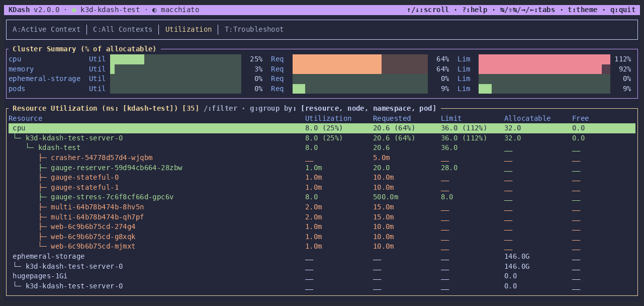This screenshot has width=644, height=306.
Task: Click the cpu Req usage bar
Action: click(360, 59)
